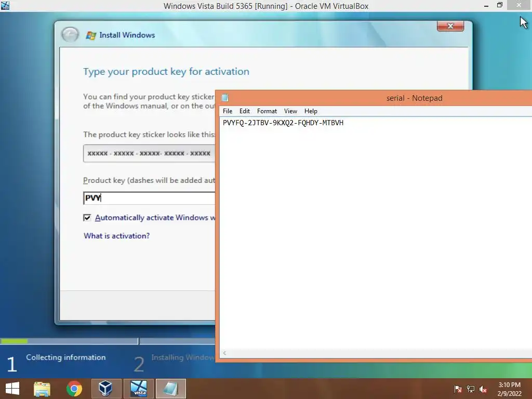Viewport: 532px width, 399px height.
Task: Restore down the VirtualBox window
Action: [500, 5]
